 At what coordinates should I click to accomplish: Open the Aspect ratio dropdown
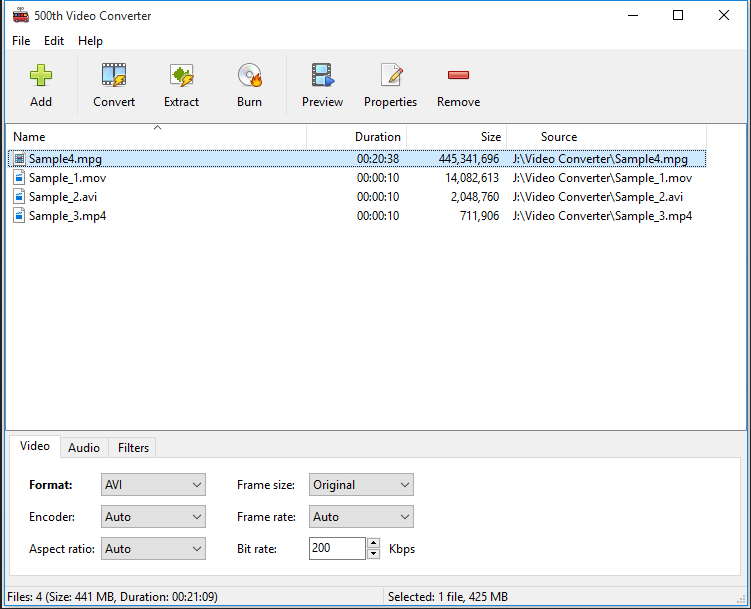coord(153,549)
